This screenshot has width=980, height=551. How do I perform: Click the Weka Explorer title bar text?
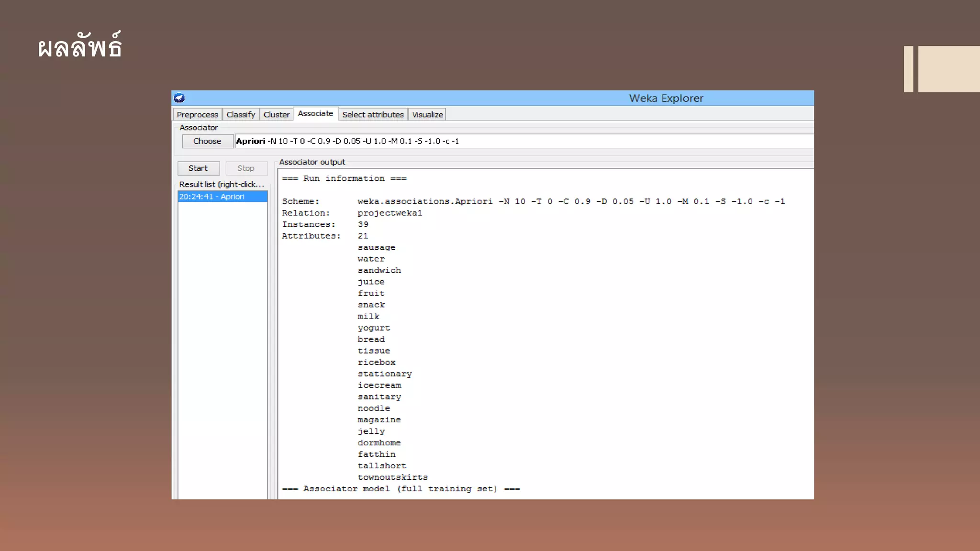pos(666,98)
